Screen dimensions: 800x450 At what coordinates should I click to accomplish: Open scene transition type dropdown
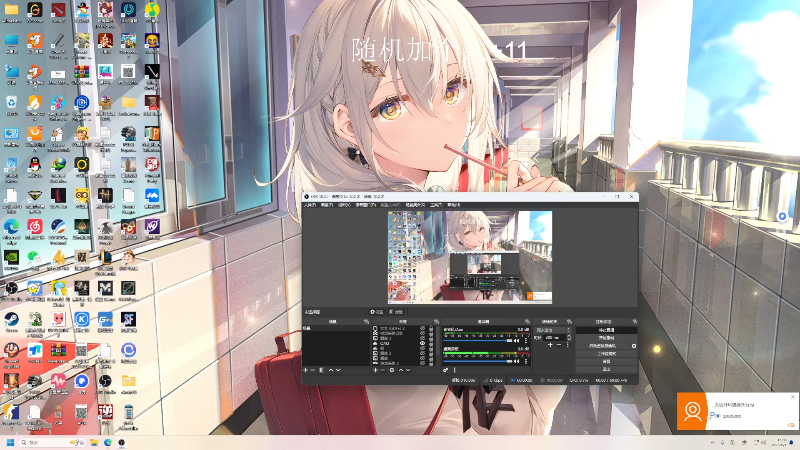tap(553, 330)
